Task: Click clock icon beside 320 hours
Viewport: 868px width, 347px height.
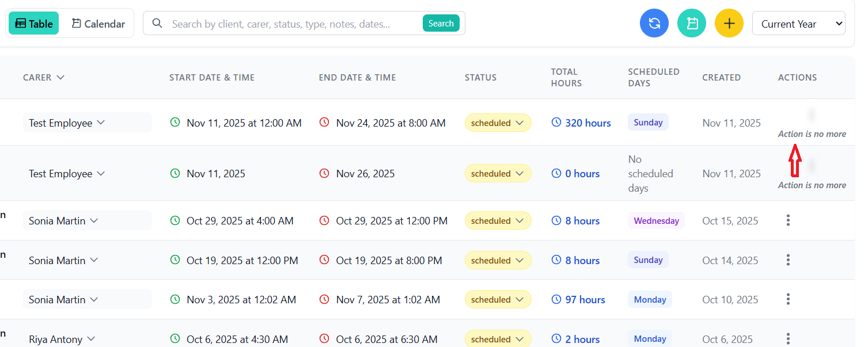Action: coord(556,123)
